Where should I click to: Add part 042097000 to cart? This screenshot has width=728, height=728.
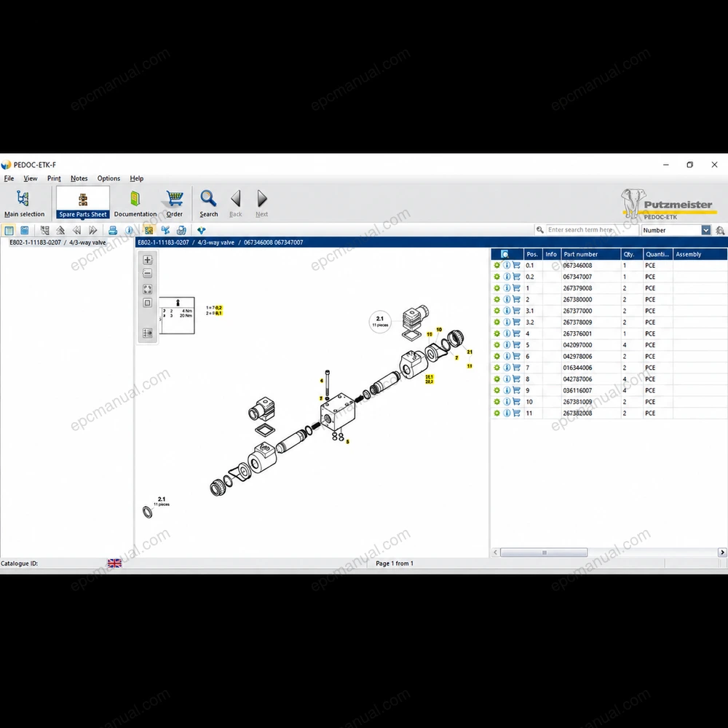point(517,345)
